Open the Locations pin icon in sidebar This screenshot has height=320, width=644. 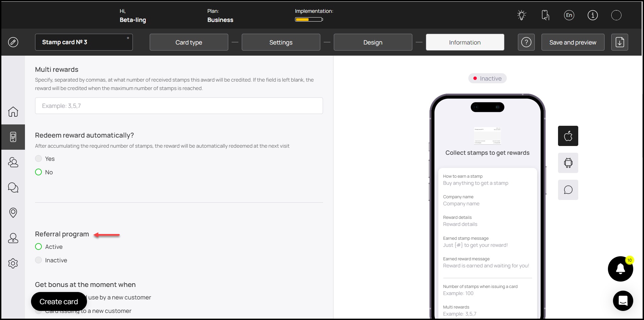(x=13, y=213)
